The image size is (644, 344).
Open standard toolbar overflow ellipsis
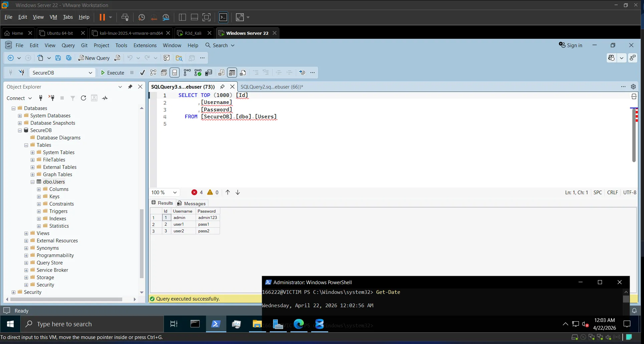click(202, 58)
